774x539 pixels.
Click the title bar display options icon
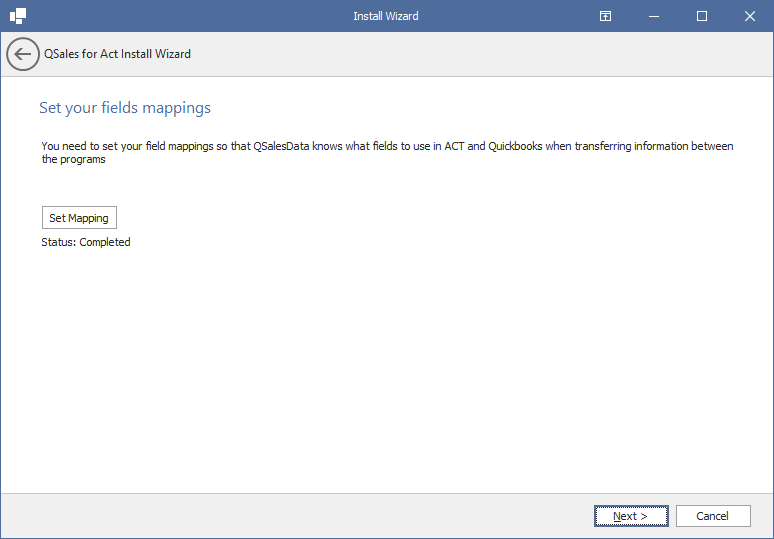point(605,16)
